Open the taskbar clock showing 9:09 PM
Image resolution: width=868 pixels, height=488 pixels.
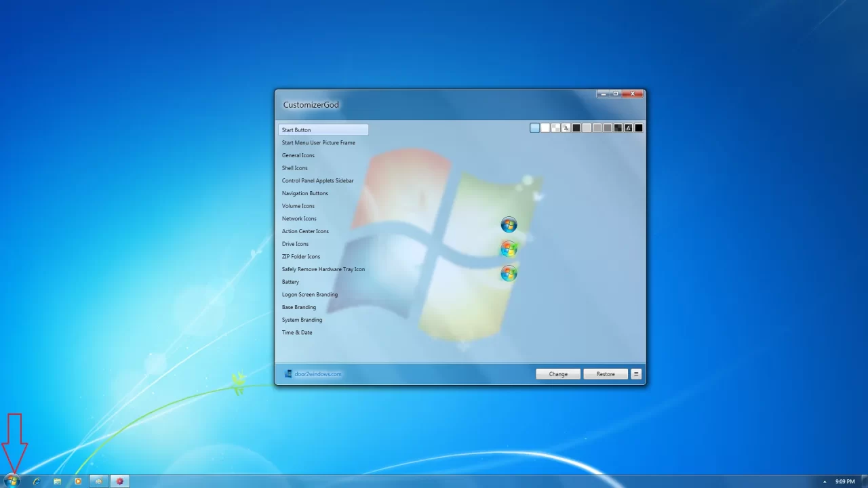coord(845,482)
